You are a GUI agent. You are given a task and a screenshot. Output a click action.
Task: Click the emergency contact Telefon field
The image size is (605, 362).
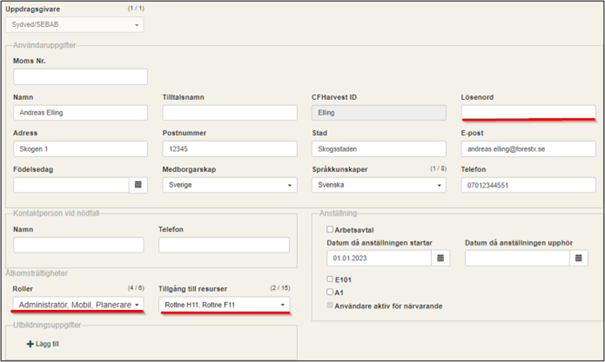click(224, 245)
